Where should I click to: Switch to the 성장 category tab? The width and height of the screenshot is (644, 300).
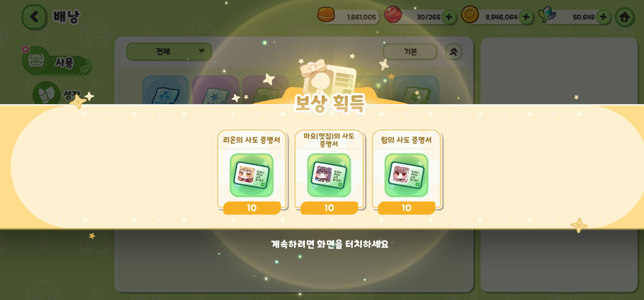pos(58,93)
